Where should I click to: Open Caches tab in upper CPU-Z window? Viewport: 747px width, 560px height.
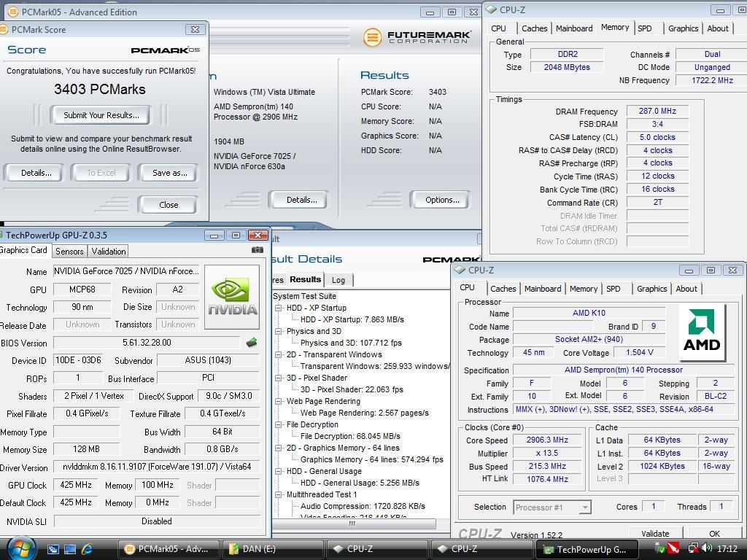coord(534,28)
